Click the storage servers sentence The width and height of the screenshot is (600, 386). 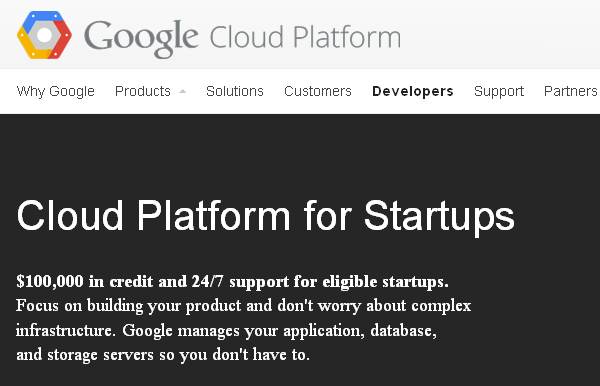(163, 355)
